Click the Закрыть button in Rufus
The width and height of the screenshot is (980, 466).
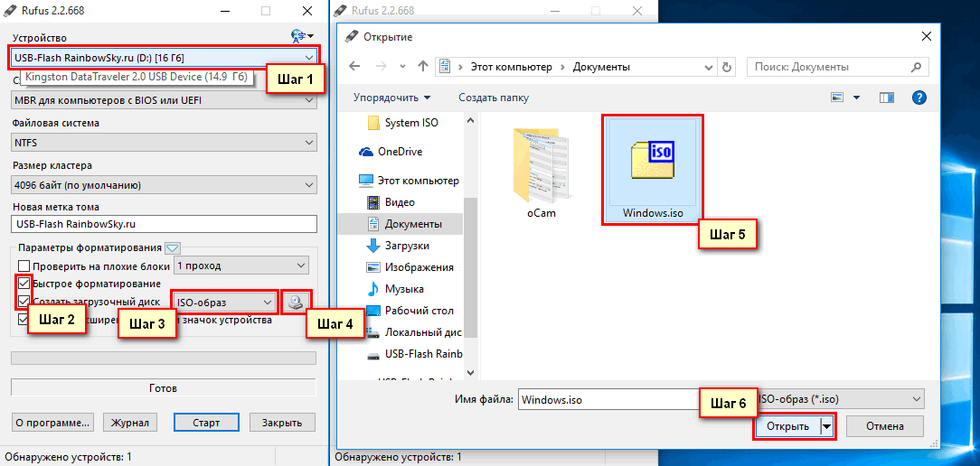click(x=282, y=423)
